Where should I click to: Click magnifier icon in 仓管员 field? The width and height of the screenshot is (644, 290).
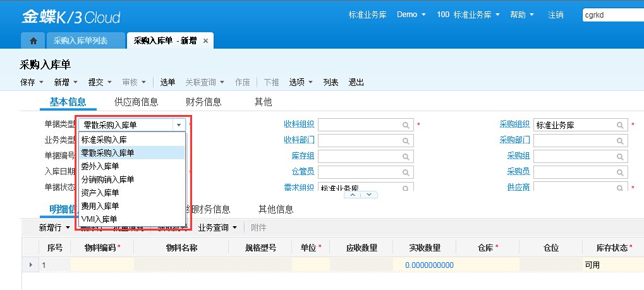click(x=406, y=171)
